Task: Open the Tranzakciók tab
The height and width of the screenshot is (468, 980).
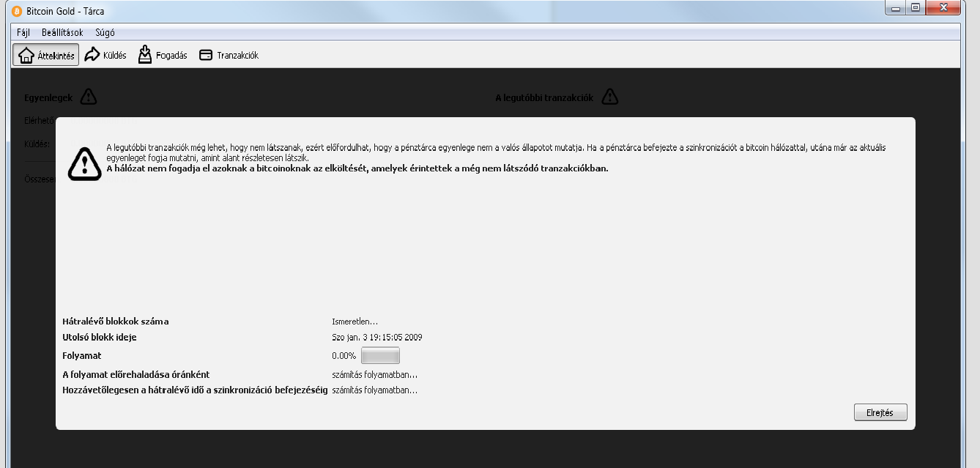Action: coord(229,55)
